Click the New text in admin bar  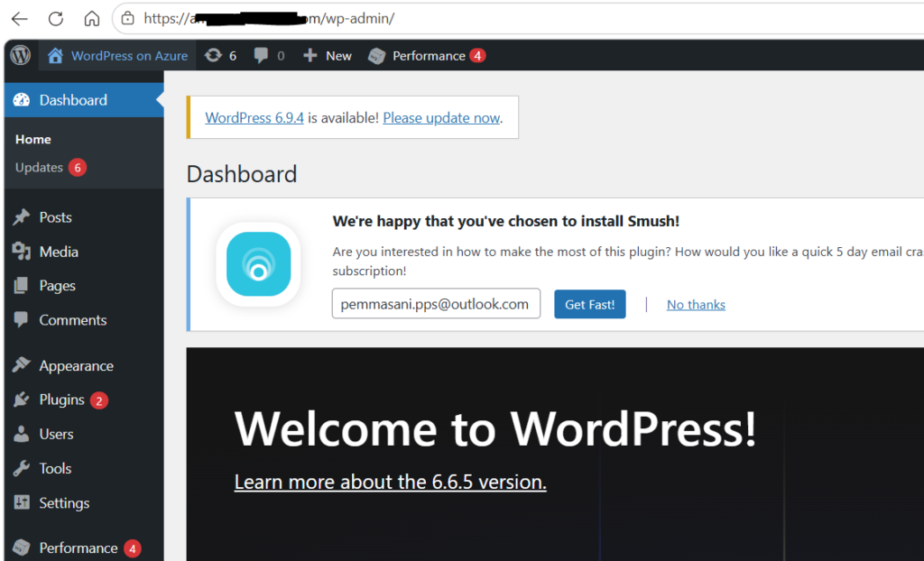coord(339,55)
